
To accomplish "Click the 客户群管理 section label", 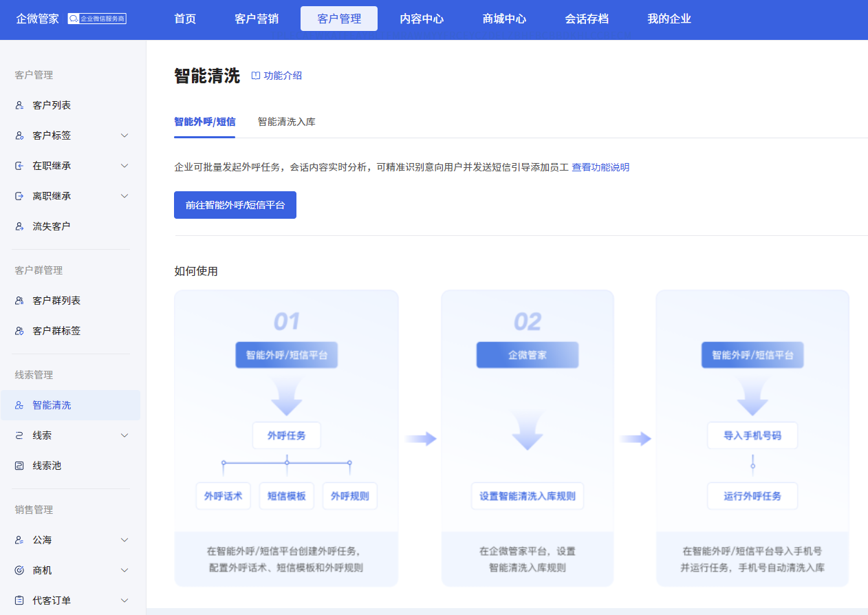I will [39, 270].
